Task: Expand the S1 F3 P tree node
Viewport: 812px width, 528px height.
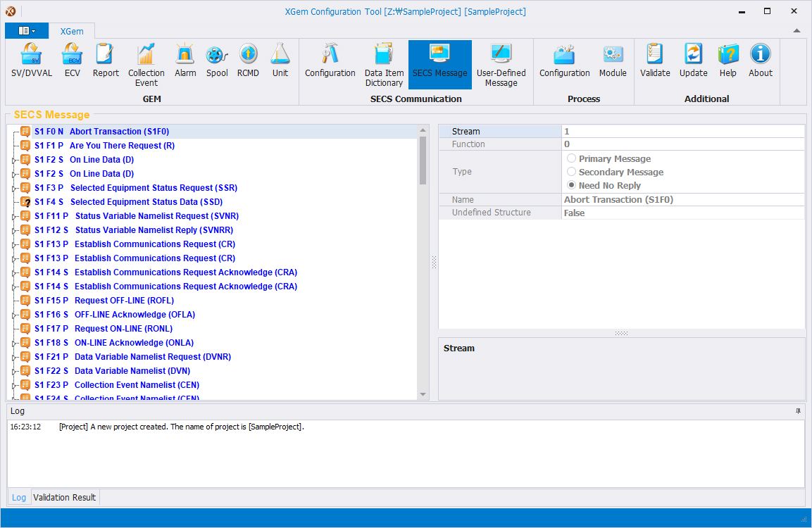Action: pos(15,189)
